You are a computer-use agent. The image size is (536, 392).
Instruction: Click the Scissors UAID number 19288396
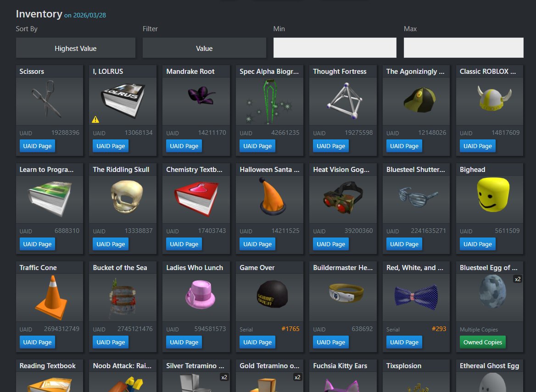coord(65,133)
